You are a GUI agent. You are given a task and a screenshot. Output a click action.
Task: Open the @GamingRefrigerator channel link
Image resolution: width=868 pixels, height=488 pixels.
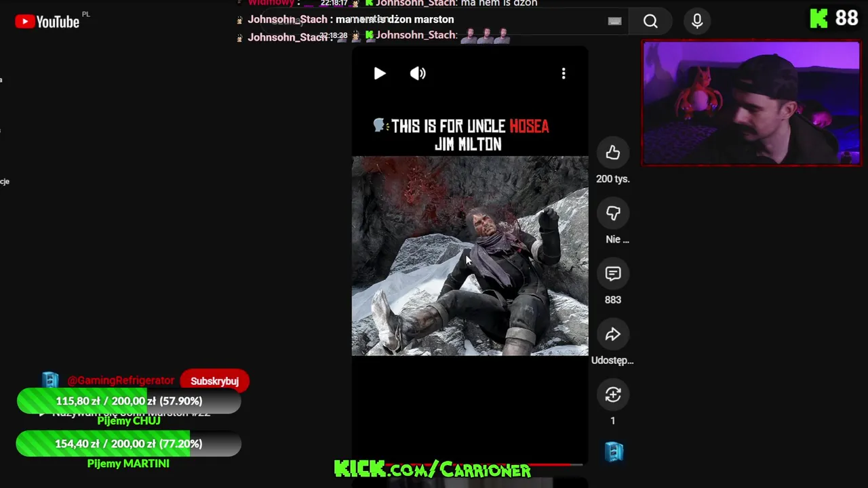coord(121,381)
